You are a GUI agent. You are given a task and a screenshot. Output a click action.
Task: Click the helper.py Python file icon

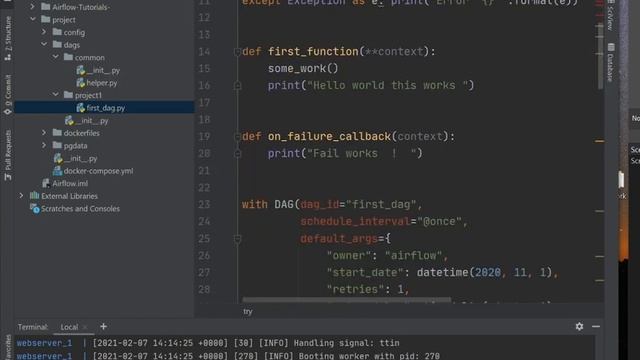80,83
